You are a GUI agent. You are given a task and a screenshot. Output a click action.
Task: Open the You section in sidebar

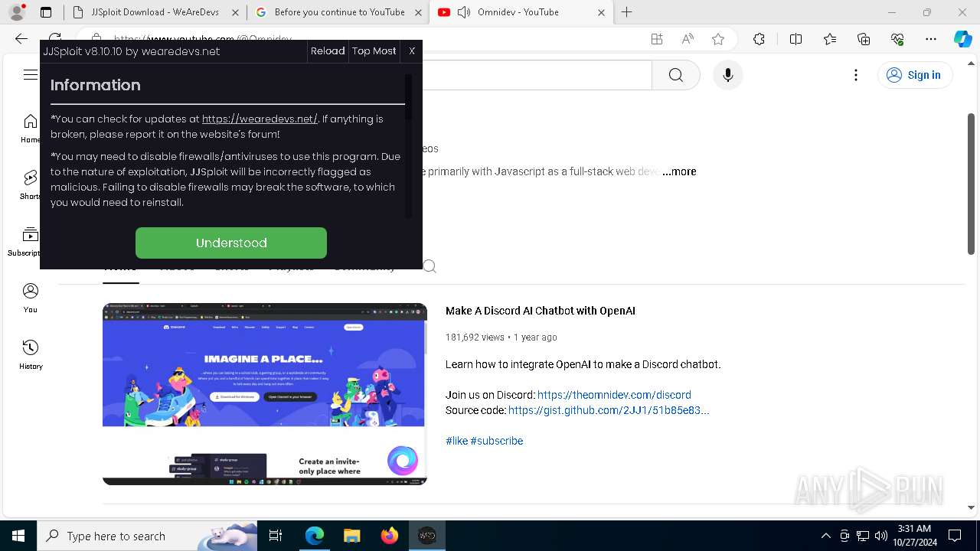pyautogui.click(x=31, y=298)
